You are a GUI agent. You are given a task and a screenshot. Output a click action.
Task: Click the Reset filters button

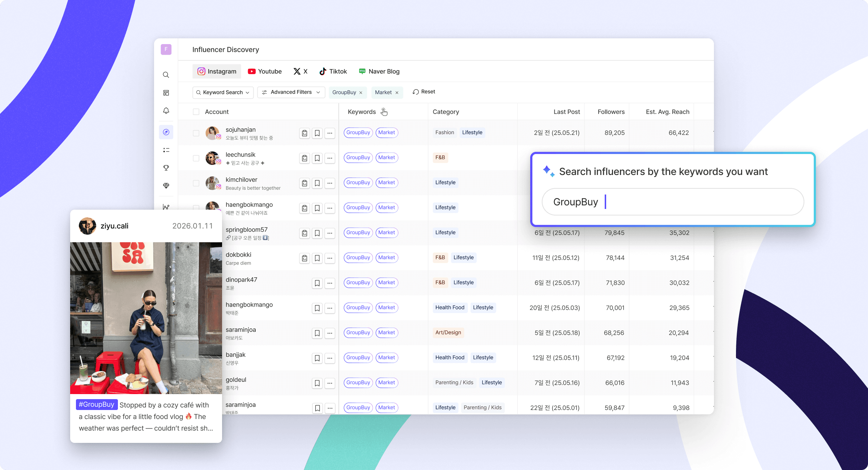tap(424, 92)
